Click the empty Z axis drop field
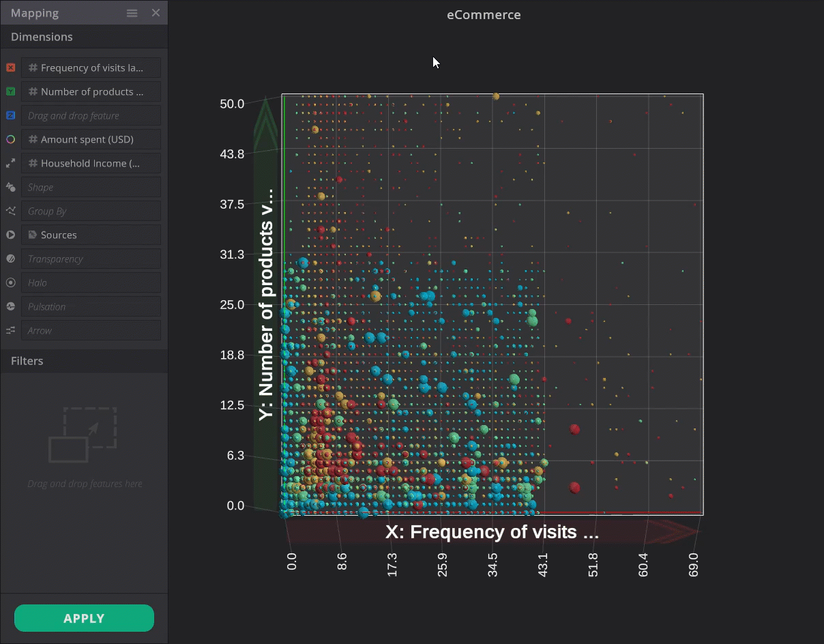 [91, 115]
